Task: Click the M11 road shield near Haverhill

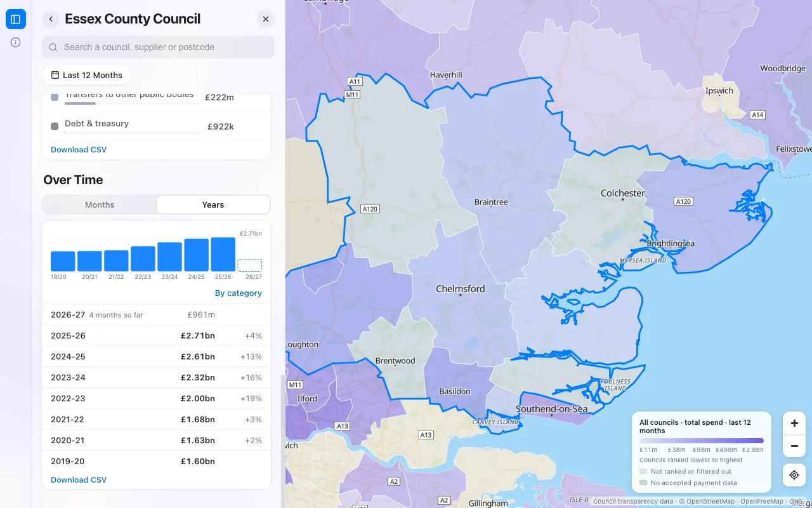Action: [x=352, y=95]
